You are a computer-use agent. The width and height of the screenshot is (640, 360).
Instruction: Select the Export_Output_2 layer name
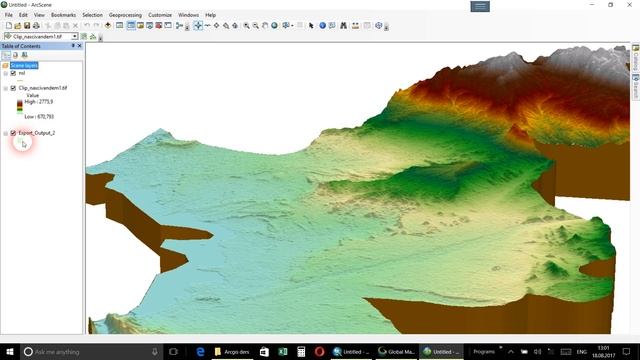point(37,133)
